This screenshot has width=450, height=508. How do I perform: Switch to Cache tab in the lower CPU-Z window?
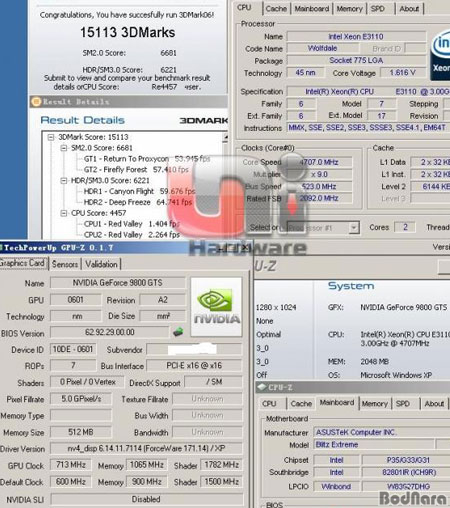pos(301,404)
